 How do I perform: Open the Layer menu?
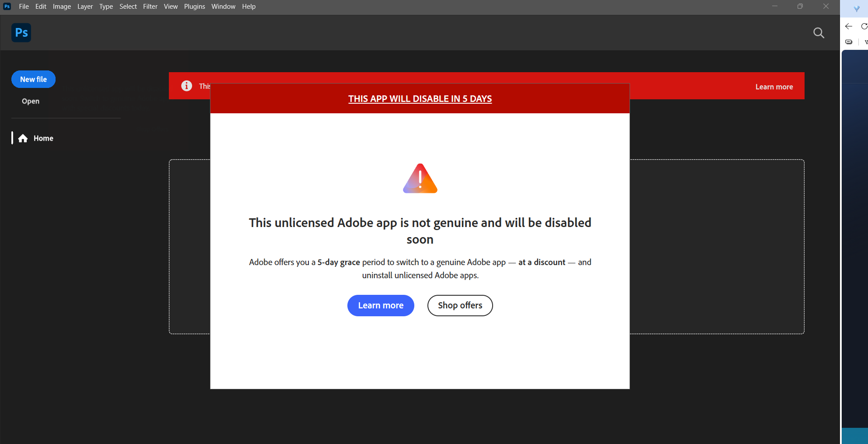(x=85, y=7)
